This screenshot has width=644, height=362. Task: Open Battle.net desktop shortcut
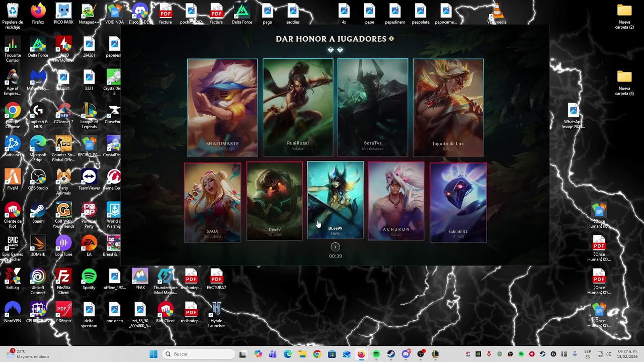pos(13,147)
